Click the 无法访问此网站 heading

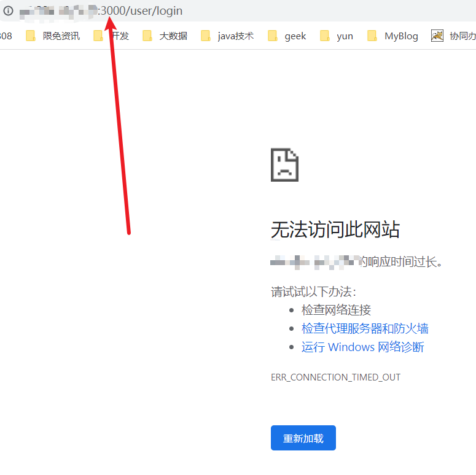[335, 230]
